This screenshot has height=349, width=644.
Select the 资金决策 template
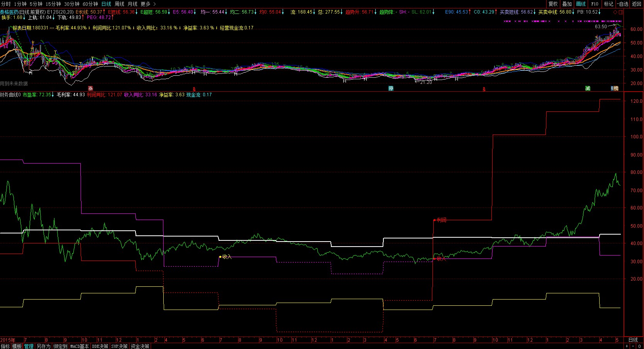(140, 346)
